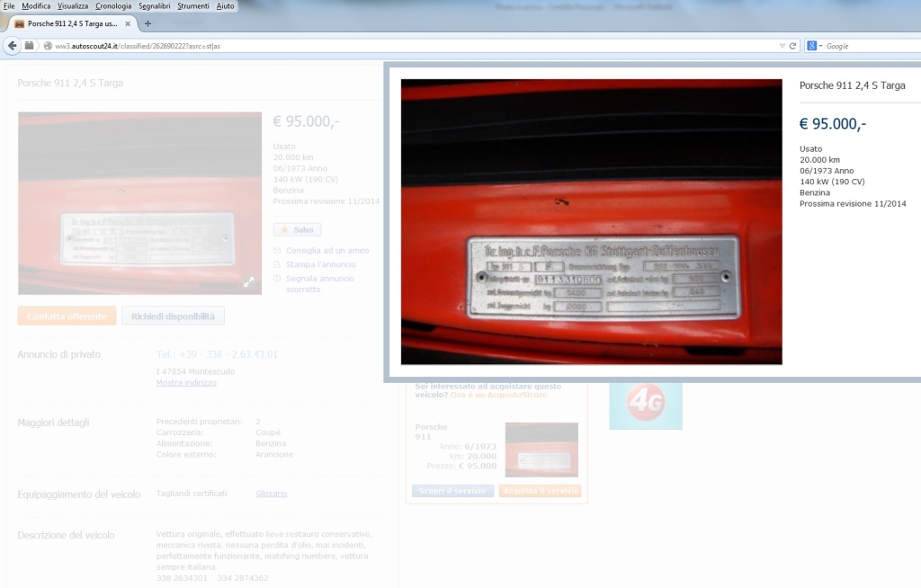Click the Glosario link
Viewport: 921px width, 588px height.
[272, 494]
